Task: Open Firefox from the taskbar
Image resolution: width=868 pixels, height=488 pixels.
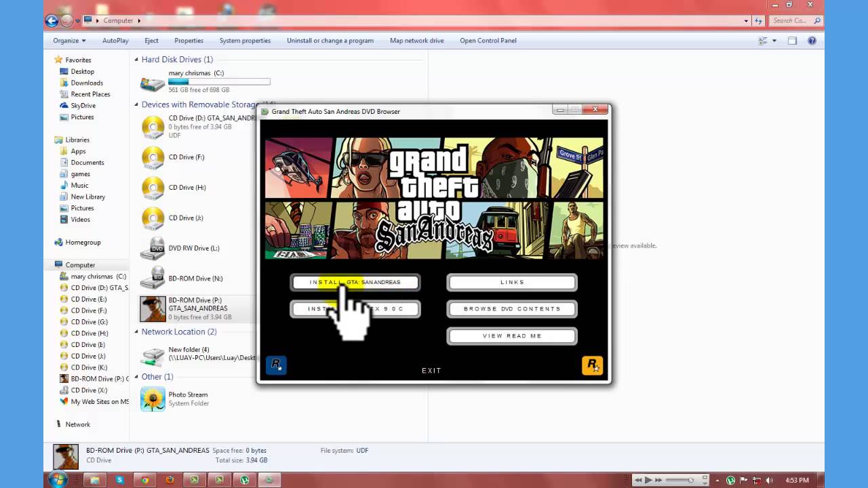Action: coord(170,480)
